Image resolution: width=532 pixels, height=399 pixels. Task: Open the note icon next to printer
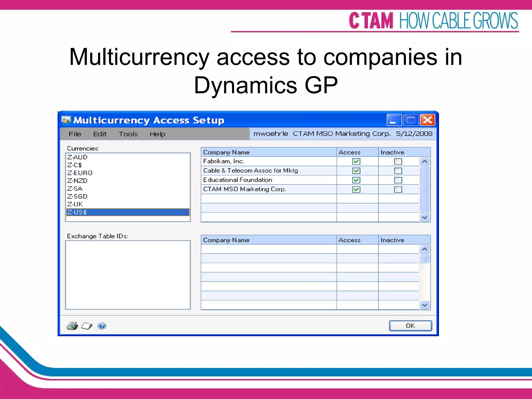point(87,326)
